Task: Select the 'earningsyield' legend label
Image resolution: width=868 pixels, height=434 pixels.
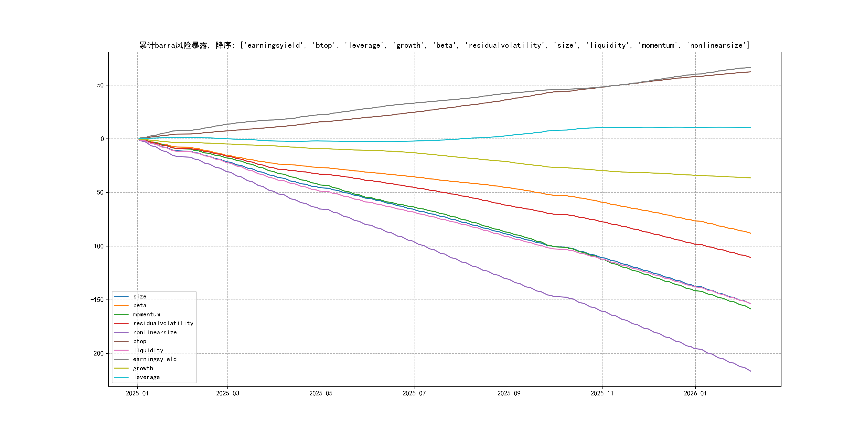Action: point(155,359)
